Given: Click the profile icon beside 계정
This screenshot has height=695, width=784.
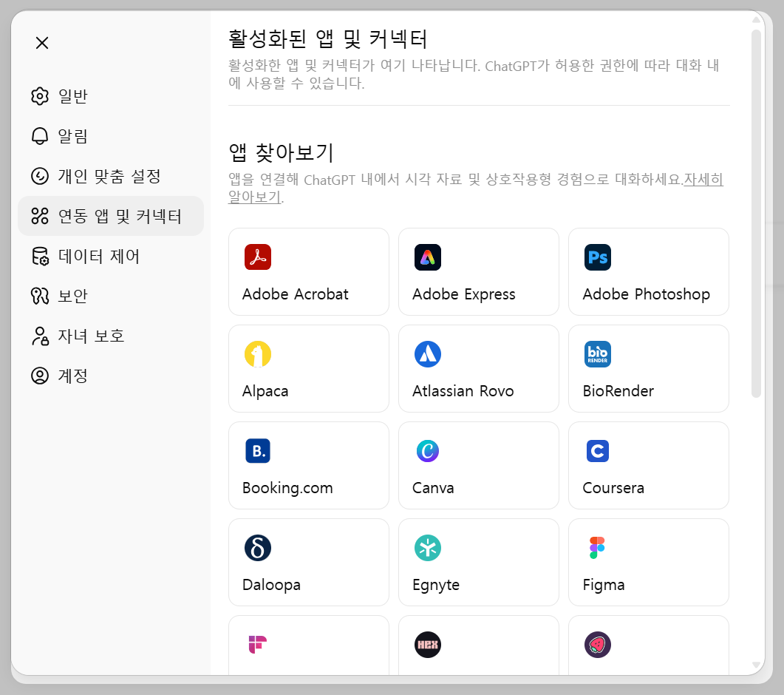Looking at the screenshot, I should pos(40,376).
